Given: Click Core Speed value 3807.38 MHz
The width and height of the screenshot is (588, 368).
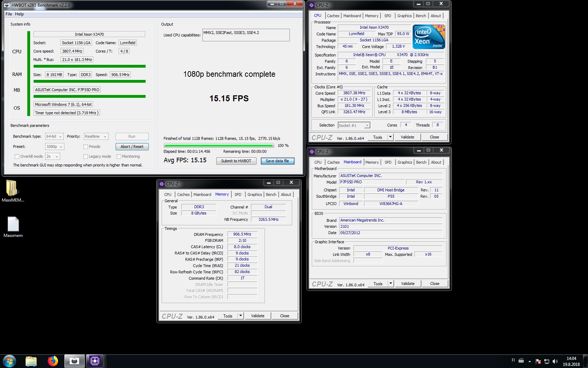Looking at the screenshot, I should coord(354,93).
